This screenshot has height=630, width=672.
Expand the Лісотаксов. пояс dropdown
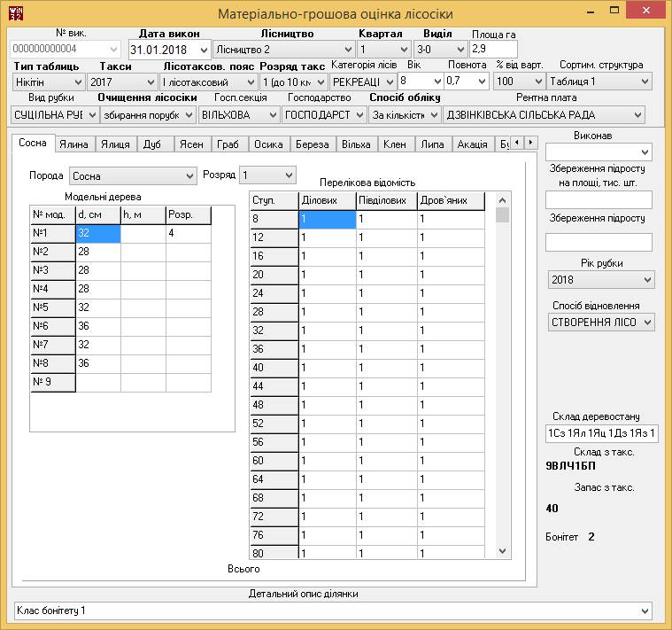click(251, 82)
